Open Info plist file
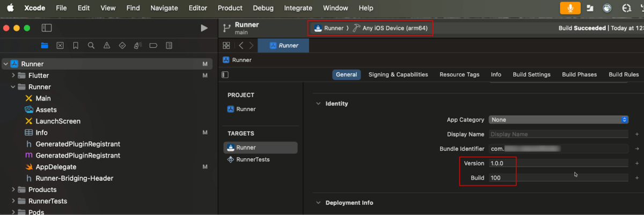 (x=41, y=132)
